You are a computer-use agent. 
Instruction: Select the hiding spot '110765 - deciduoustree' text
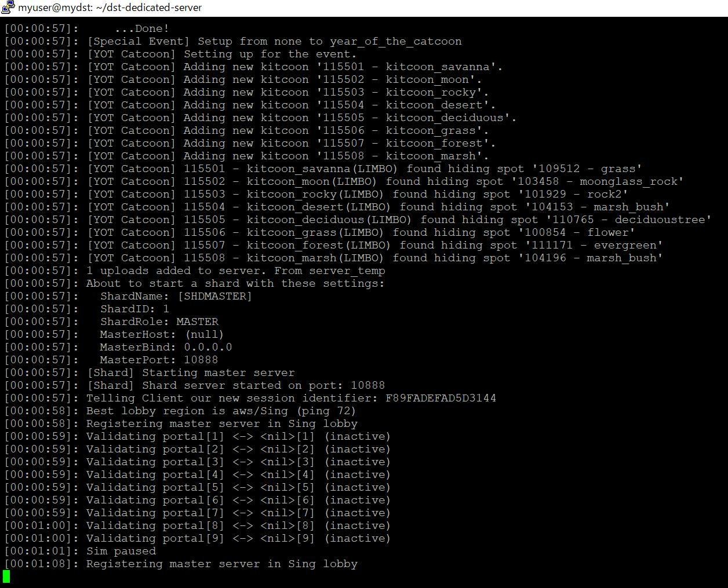pyautogui.click(x=629, y=220)
